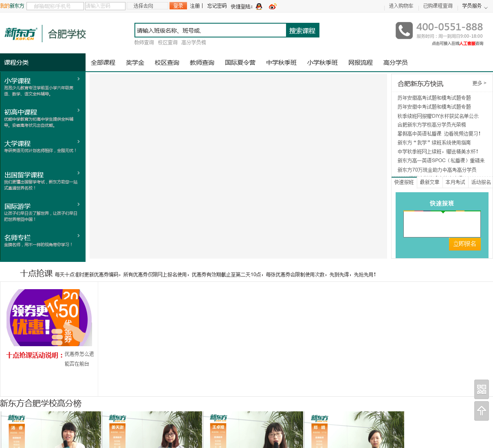Click the 快速报班 form input box
This screenshot has width=493, height=448.
tap(442, 224)
